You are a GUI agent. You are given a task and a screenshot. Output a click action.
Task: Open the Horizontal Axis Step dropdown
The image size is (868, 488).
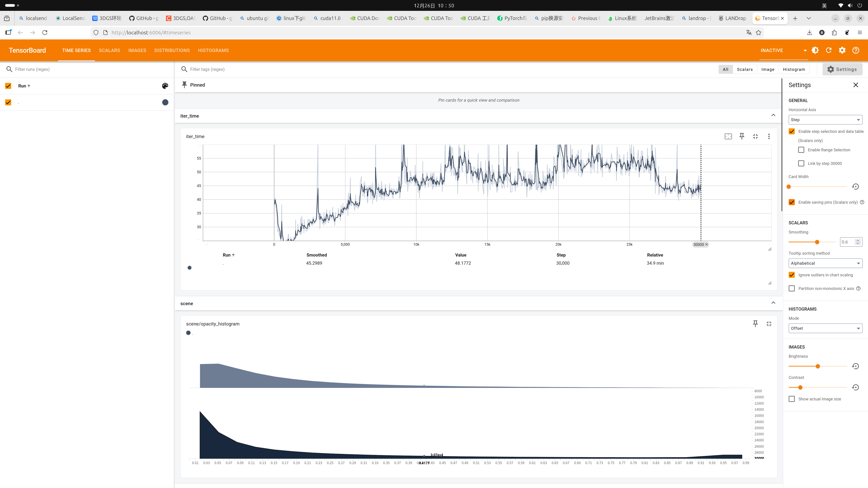tap(825, 120)
